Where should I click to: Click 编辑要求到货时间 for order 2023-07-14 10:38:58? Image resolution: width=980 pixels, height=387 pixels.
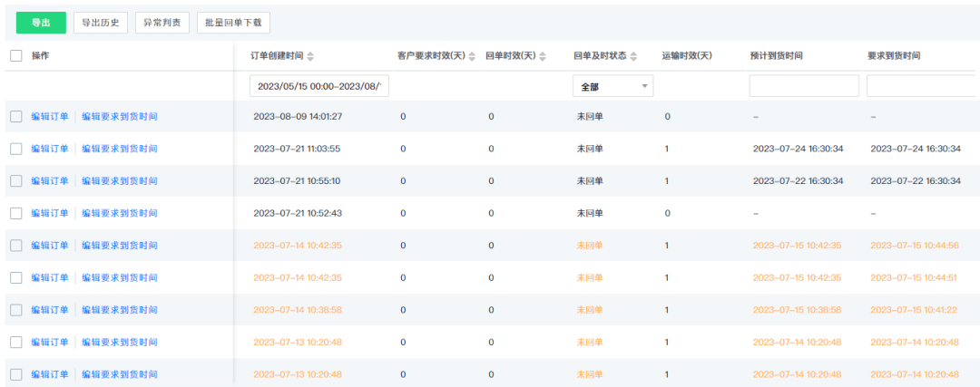[120, 310]
